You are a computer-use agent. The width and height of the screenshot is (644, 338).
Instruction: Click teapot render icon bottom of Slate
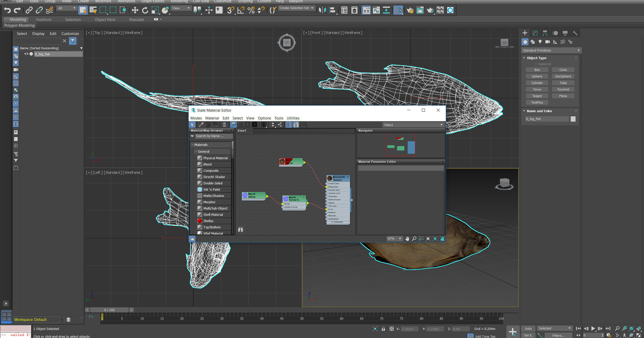click(192, 239)
